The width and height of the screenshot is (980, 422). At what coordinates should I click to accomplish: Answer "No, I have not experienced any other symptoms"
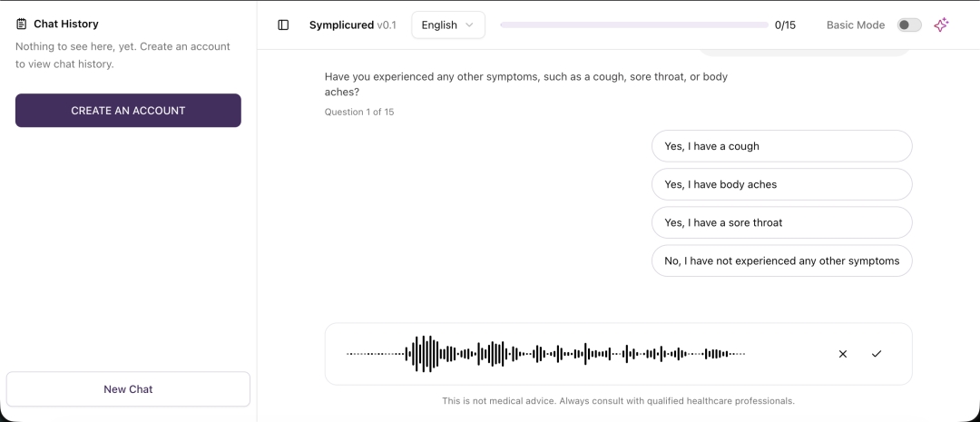click(781, 260)
